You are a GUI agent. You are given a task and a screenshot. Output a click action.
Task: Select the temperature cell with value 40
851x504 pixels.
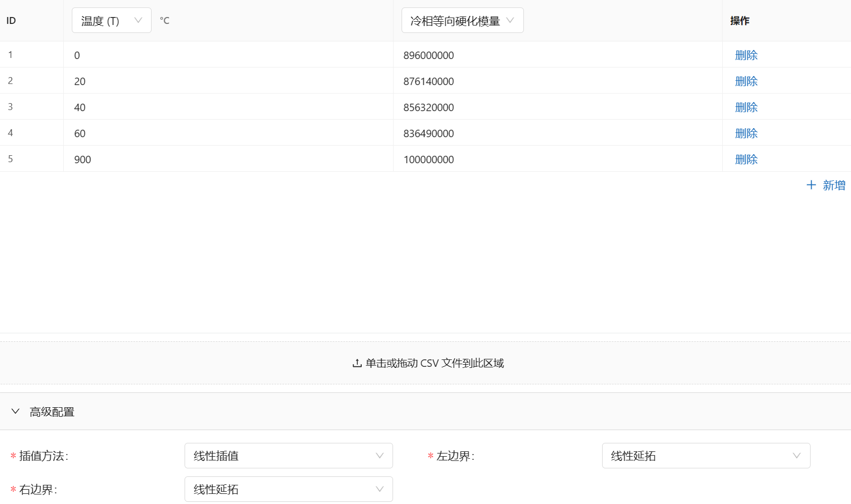pyautogui.click(x=228, y=107)
